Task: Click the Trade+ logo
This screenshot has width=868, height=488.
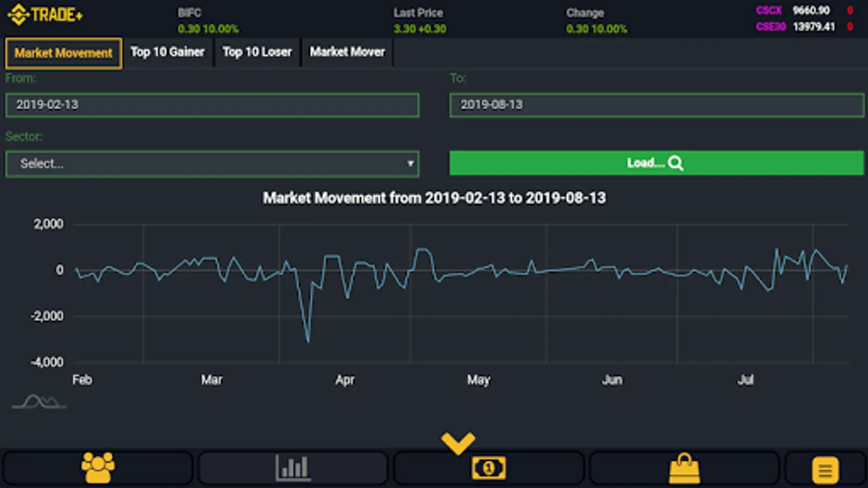Action: (46, 15)
